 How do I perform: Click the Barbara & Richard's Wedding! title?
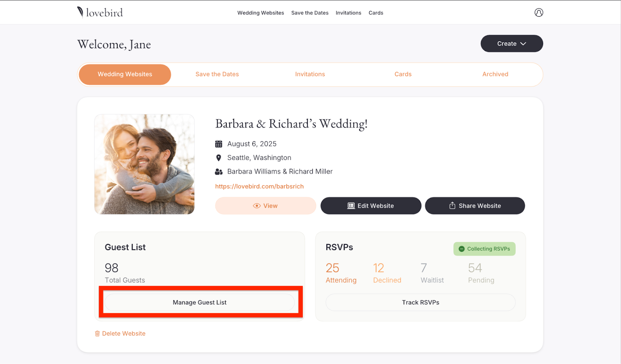pos(291,124)
